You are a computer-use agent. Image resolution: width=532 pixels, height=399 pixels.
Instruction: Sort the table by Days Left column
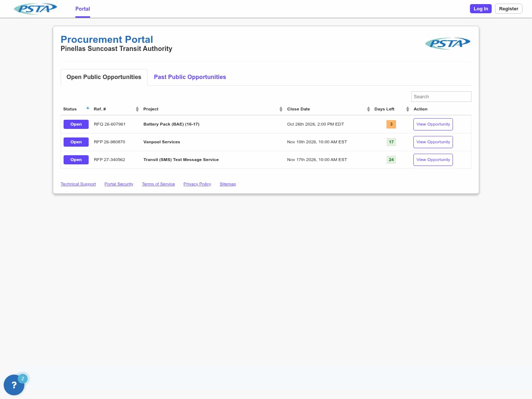point(407,109)
